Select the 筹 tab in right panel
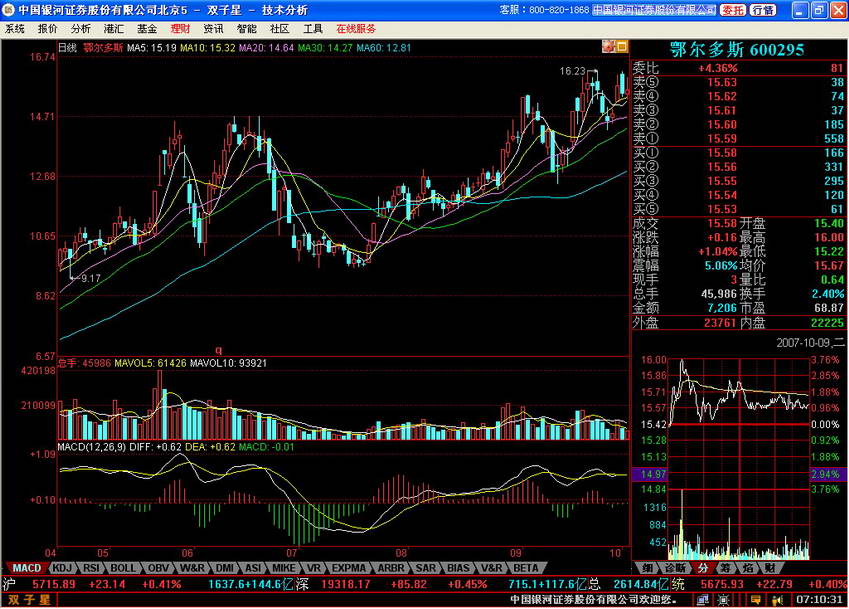Image resolution: width=849 pixels, height=609 pixels. coord(726,568)
